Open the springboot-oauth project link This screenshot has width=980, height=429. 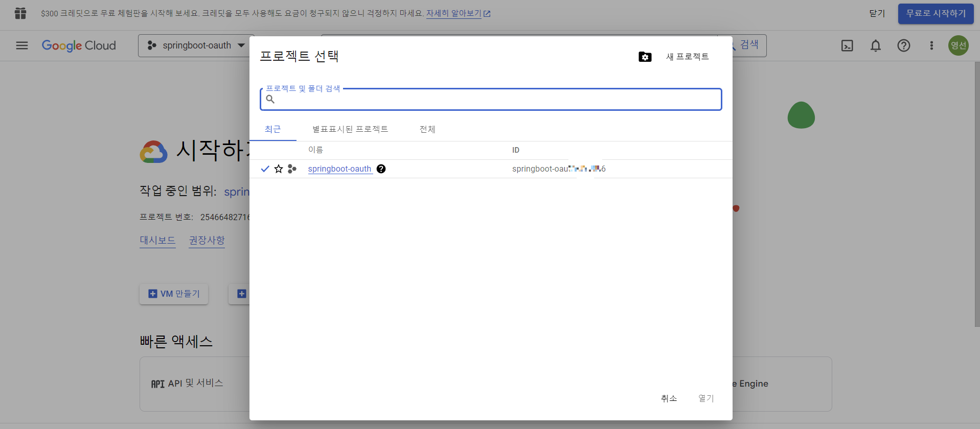pyautogui.click(x=339, y=169)
